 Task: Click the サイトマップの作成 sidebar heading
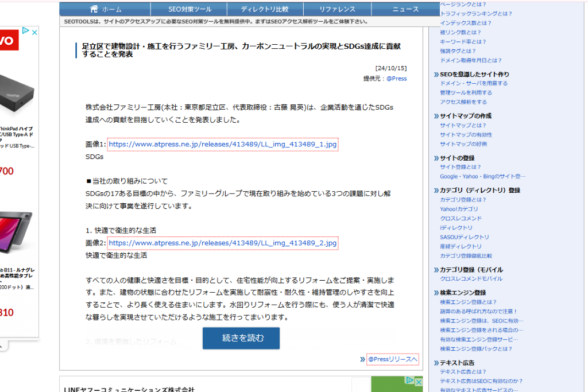click(465, 116)
